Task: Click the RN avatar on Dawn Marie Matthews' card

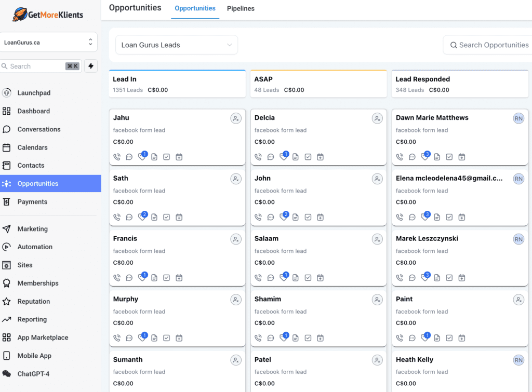Action: 518,118
